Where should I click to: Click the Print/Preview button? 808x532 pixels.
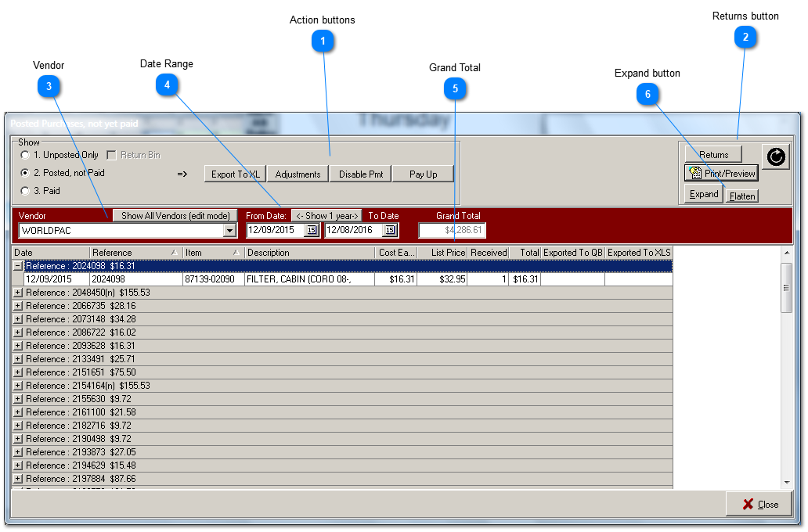coord(721,173)
